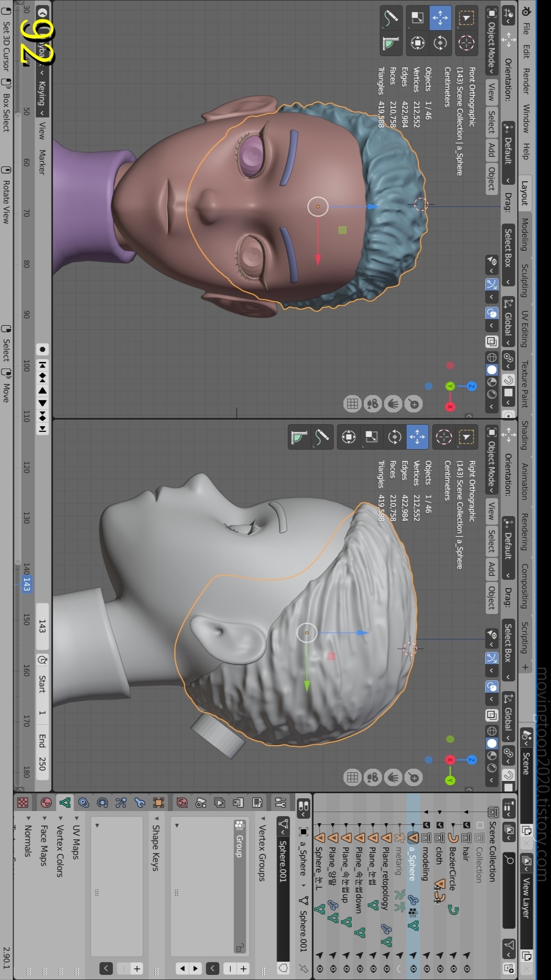551x980 pixels.
Task: Select the 3D Cursor tool in Right Orthographic viewport
Action: pos(443,437)
